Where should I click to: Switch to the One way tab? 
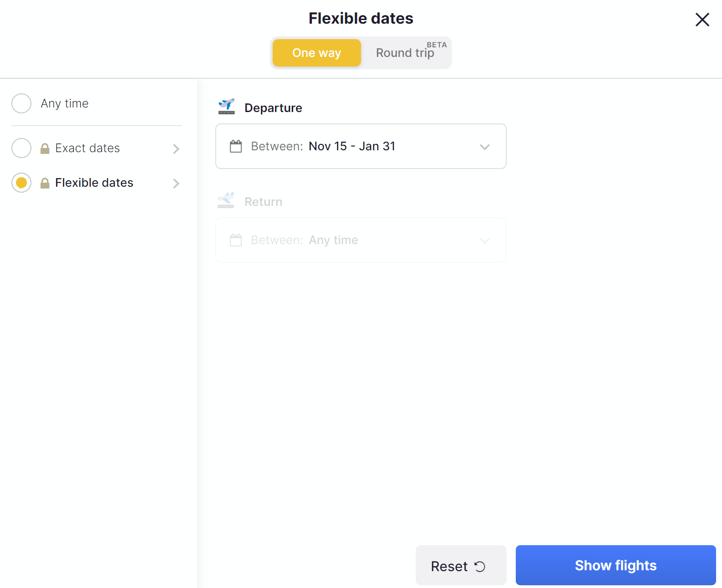pyautogui.click(x=316, y=53)
